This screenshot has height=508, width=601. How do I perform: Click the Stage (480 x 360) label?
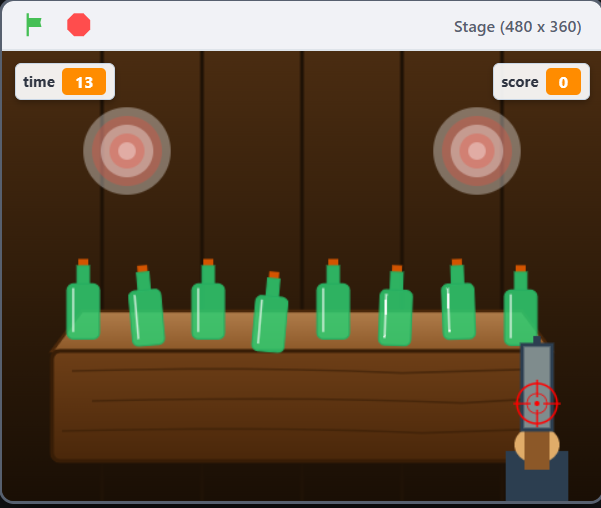click(517, 27)
